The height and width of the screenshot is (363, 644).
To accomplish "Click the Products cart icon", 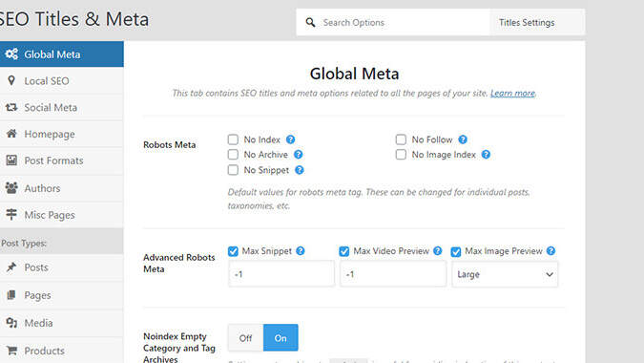I will tap(11, 351).
